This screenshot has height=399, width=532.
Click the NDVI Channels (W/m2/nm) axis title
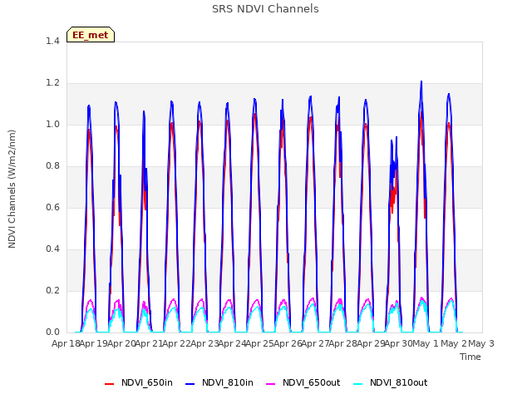12,189
